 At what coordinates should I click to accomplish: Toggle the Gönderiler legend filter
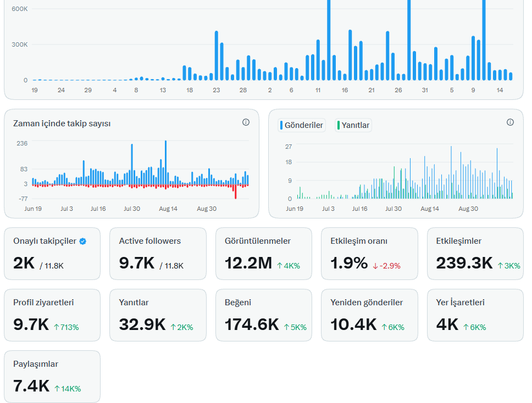pyautogui.click(x=302, y=125)
